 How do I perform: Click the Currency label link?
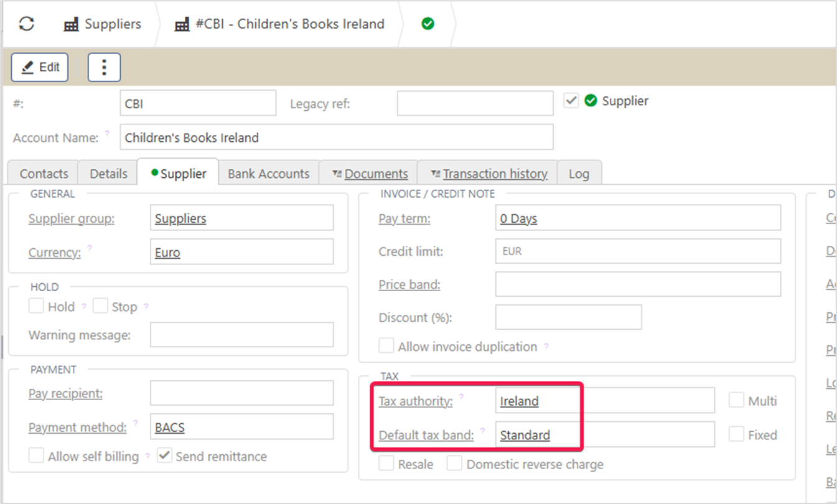click(55, 253)
